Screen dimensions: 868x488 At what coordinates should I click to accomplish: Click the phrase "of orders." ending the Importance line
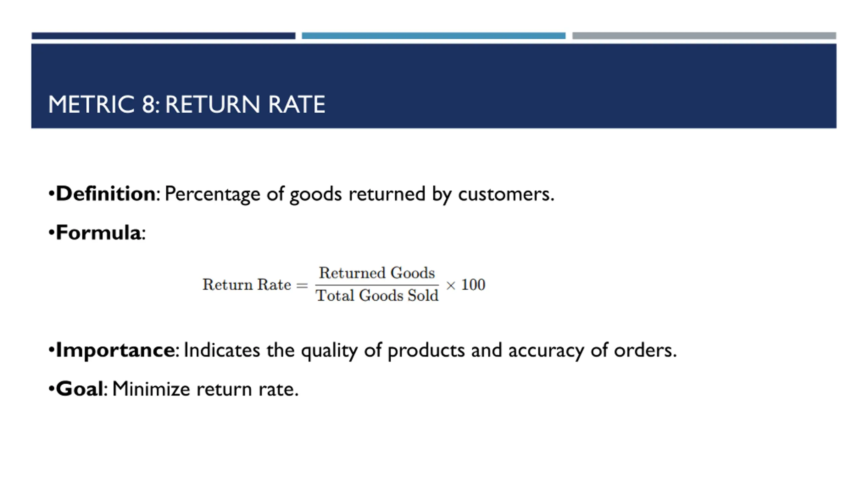click(x=634, y=350)
